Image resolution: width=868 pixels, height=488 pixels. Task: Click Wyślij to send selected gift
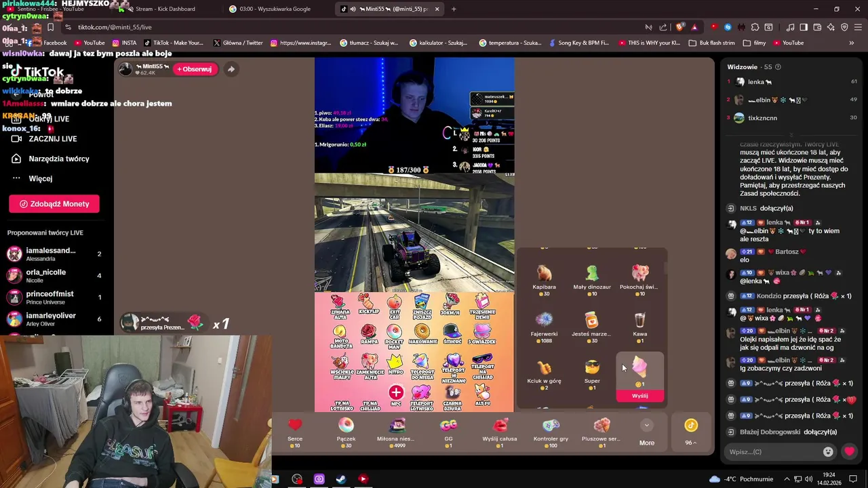639,396
